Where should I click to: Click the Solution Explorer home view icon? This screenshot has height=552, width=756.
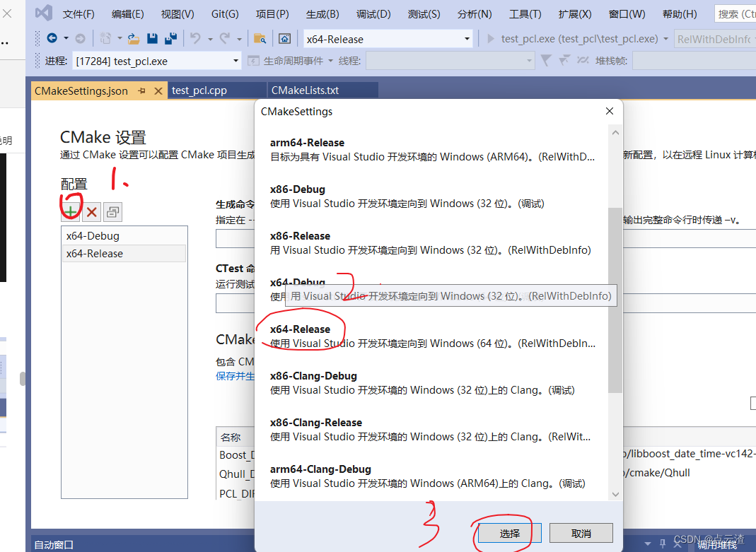[284, 39]
